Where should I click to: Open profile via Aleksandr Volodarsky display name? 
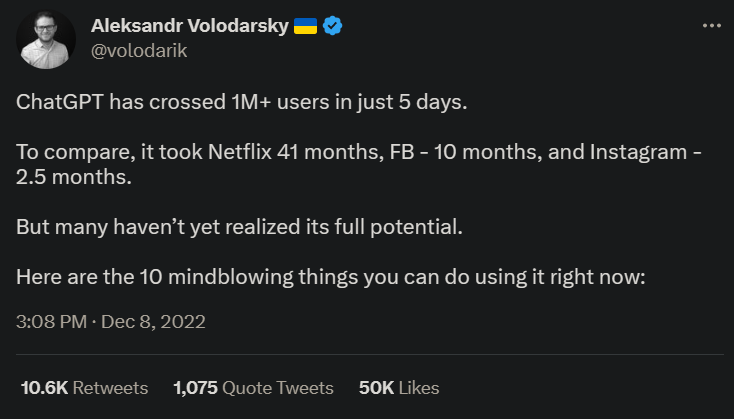click(190, 26)
